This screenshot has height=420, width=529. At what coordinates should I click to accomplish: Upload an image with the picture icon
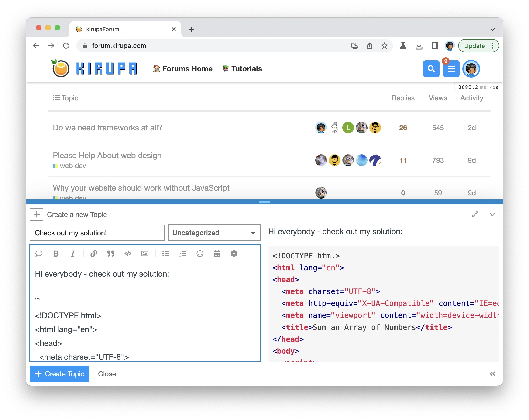click(145, 254)
